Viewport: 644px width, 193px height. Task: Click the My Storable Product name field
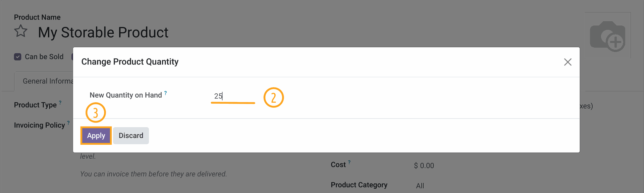pos(103,33)
